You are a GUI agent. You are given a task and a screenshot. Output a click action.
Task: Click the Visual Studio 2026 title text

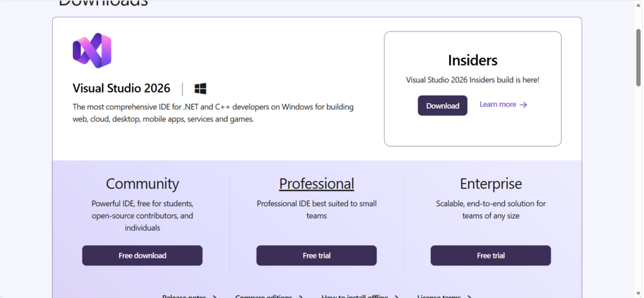coord(121,88)
